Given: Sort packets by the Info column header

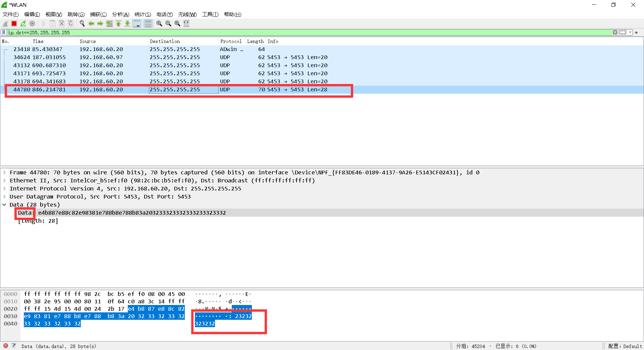Looking at the screenshot, I should tap(454, 41).
